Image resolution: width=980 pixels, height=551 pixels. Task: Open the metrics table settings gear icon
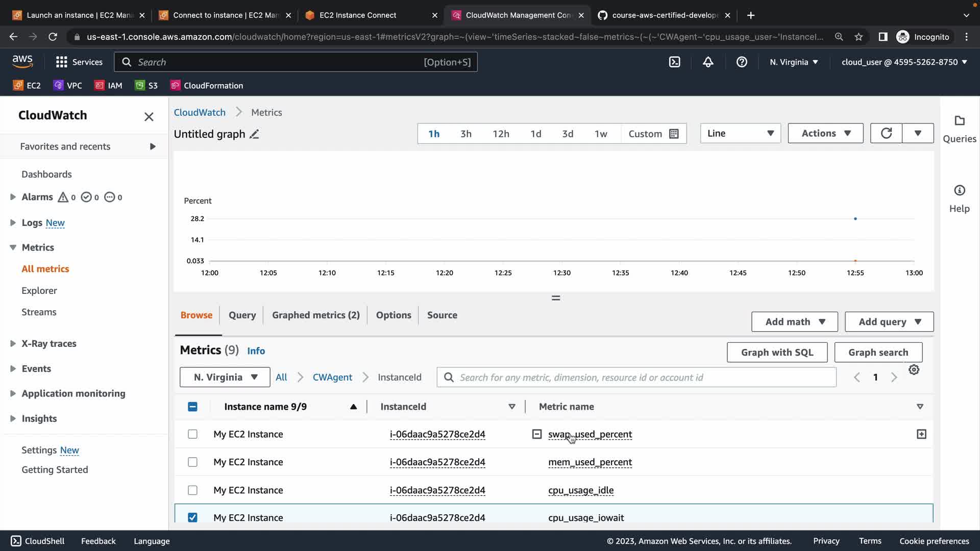click(x=914, y=370)
